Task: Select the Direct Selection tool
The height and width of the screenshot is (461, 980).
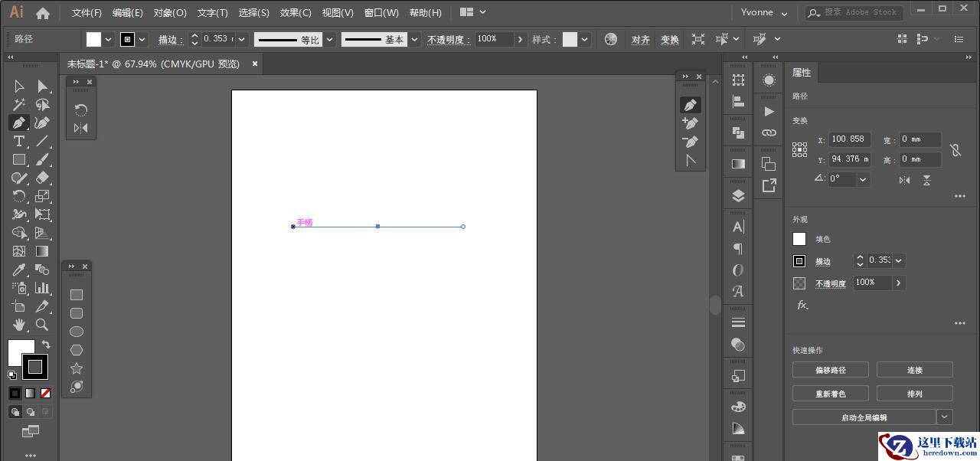Action: (43, 87)
